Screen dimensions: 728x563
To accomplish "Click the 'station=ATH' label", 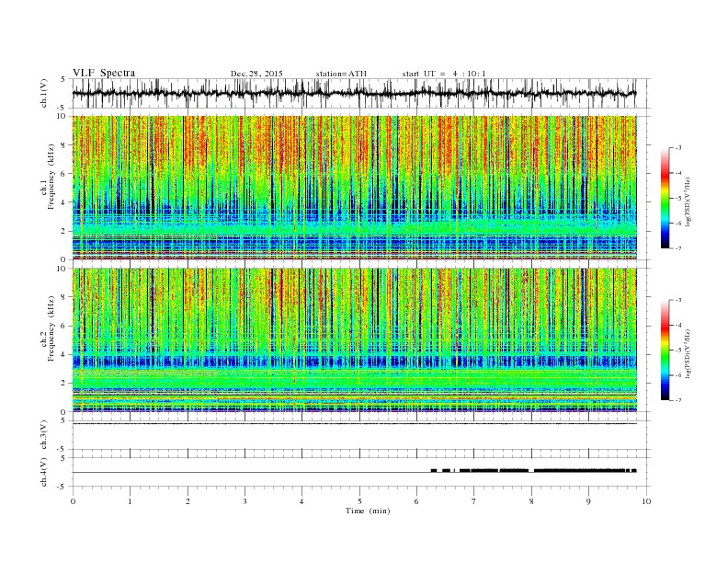I will pos(341,74).
